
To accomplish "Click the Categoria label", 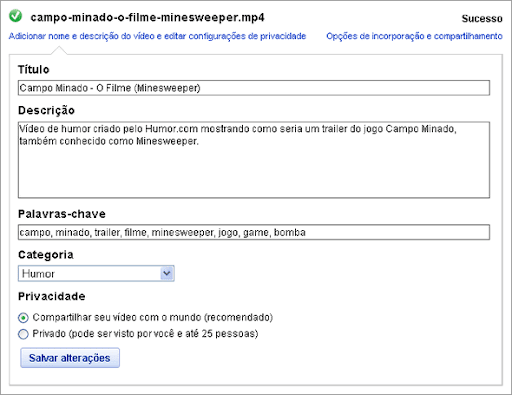I will 46,255.
